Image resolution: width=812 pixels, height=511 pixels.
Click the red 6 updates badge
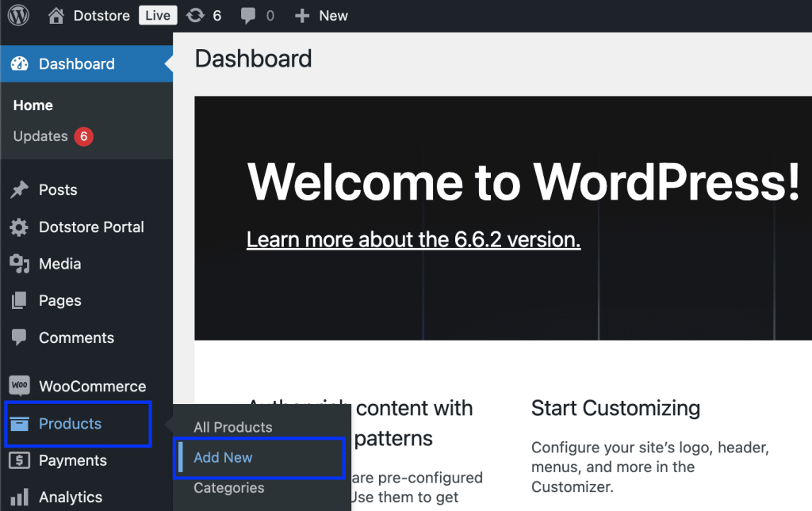pos(84,136)
